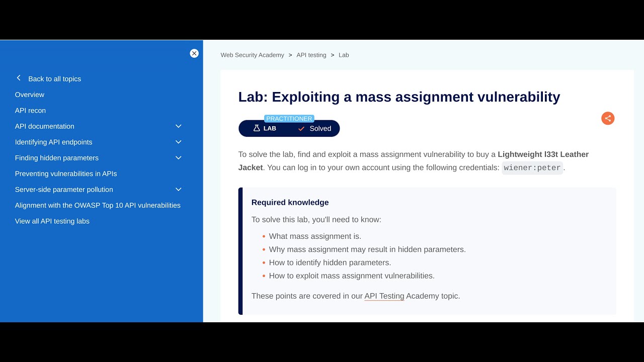Open Finding hidden parameters sidebar link

tap(57, 158)
